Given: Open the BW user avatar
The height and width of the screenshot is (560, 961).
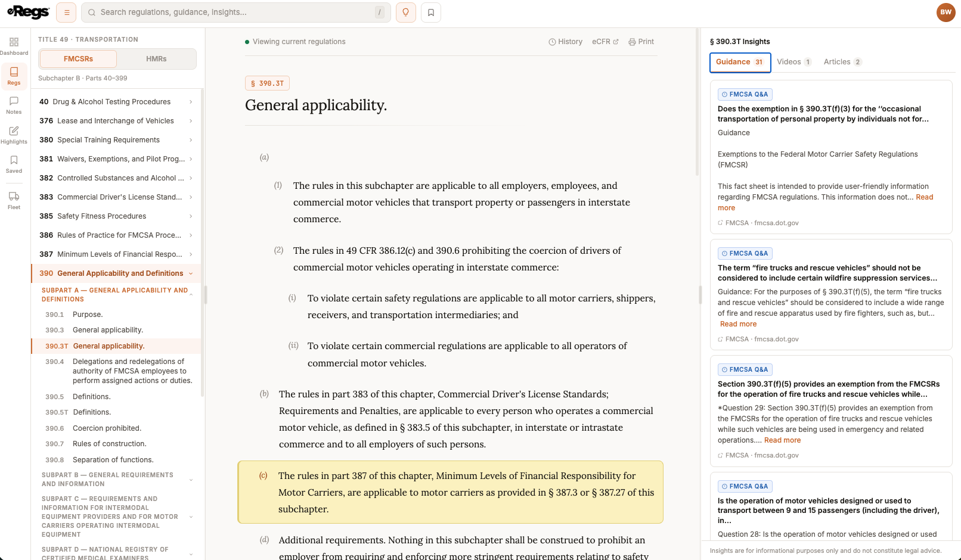Looking at the screenshot, I should tap(945, 13).
